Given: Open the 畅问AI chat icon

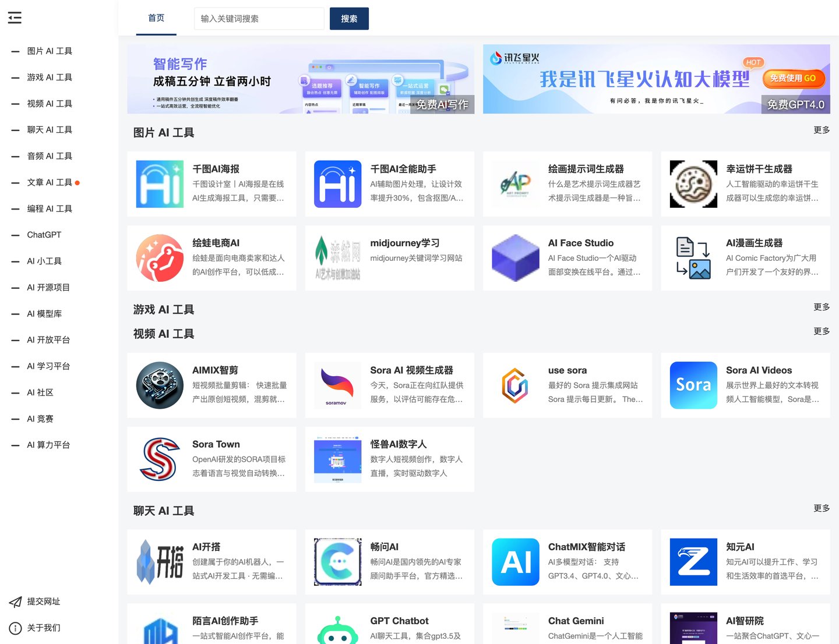Looking at the screenshot, I should coord(337,562).
